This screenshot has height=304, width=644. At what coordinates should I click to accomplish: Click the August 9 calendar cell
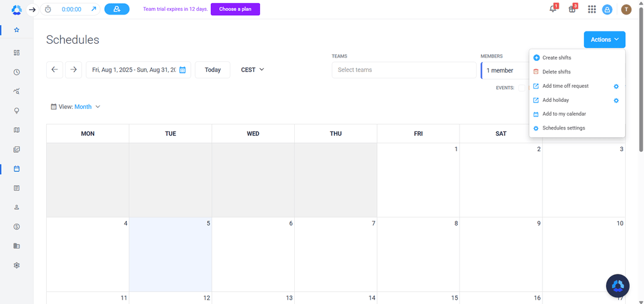501,255
